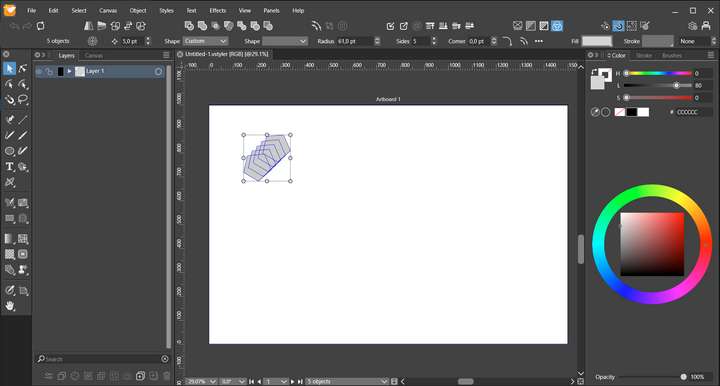Switch to the Brushes tab
720x386 pixels.
pyautogui.click(x=672, y=56)
